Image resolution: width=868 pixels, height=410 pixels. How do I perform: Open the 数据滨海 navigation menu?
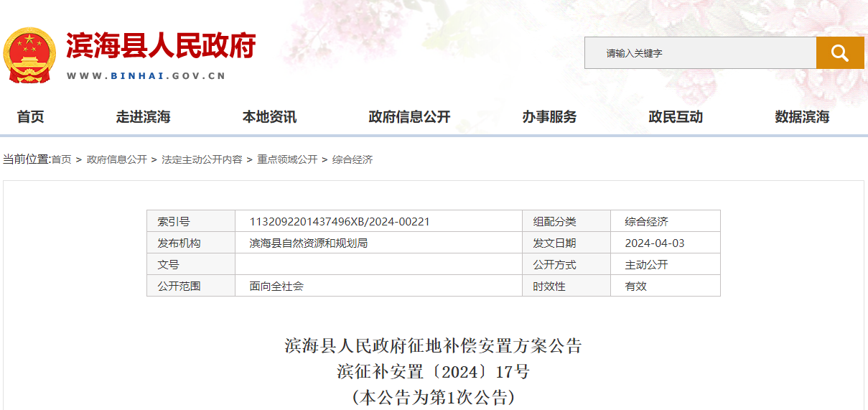802,117
